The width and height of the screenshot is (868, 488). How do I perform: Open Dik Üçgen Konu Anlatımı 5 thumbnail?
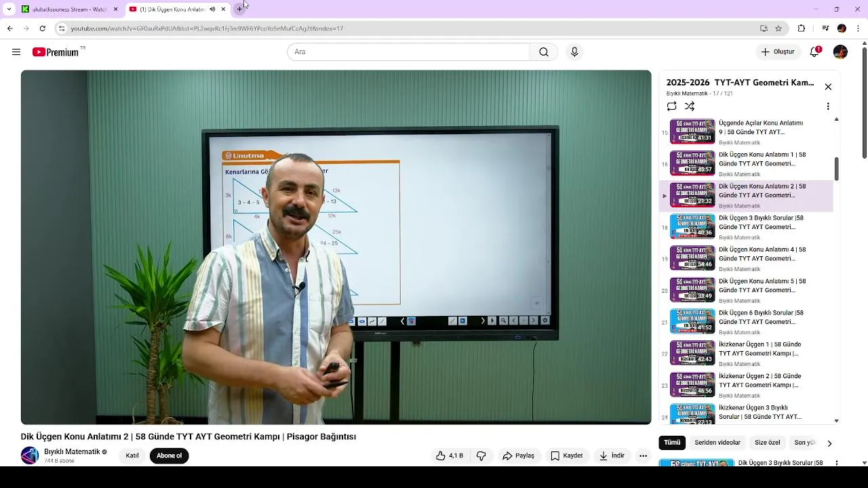click(x=692, y=290)
